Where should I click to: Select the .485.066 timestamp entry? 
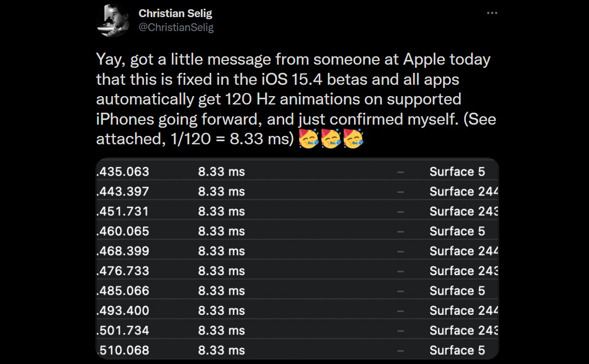(124, 291)
